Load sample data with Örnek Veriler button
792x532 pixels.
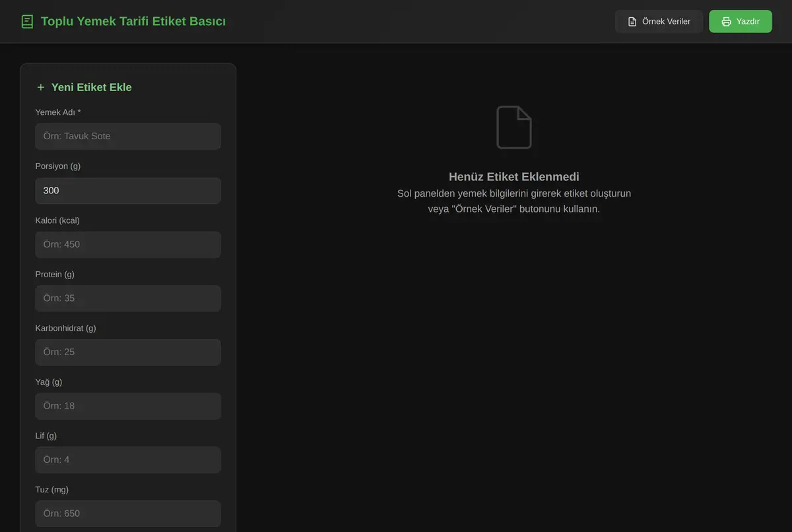click(x=659, y=22)
